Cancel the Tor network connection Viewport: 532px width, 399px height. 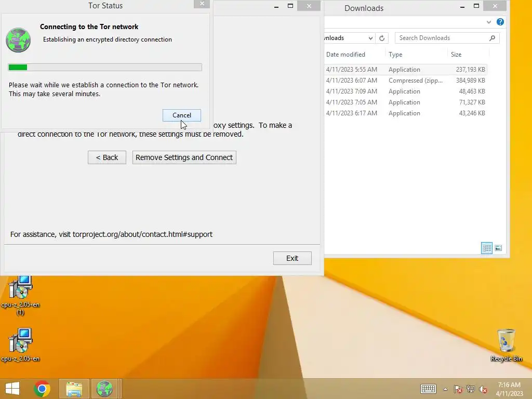click(x=181, y=115)
